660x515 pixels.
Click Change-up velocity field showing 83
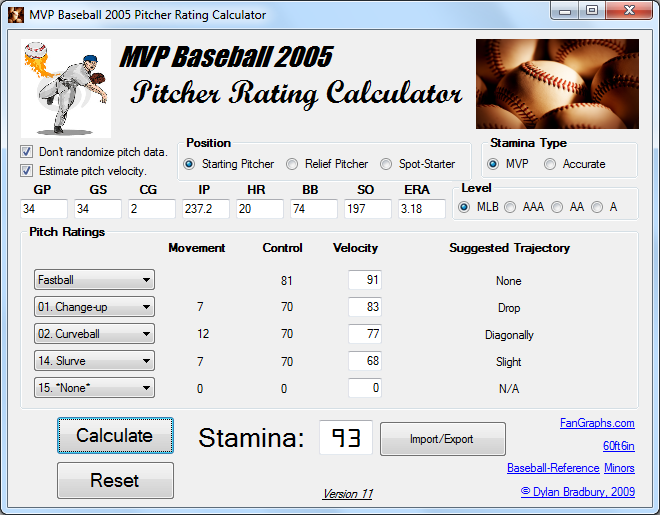tap(365, 307)
